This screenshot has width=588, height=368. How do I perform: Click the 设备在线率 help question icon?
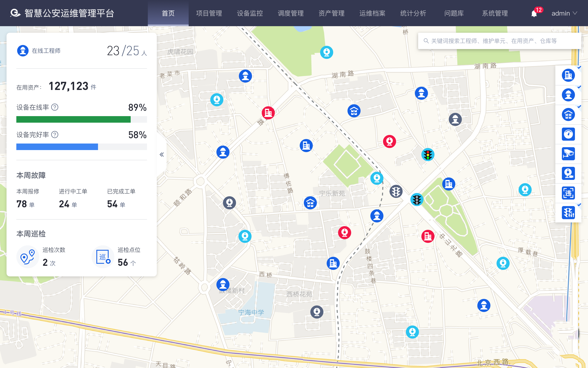[x=55, y=107]
